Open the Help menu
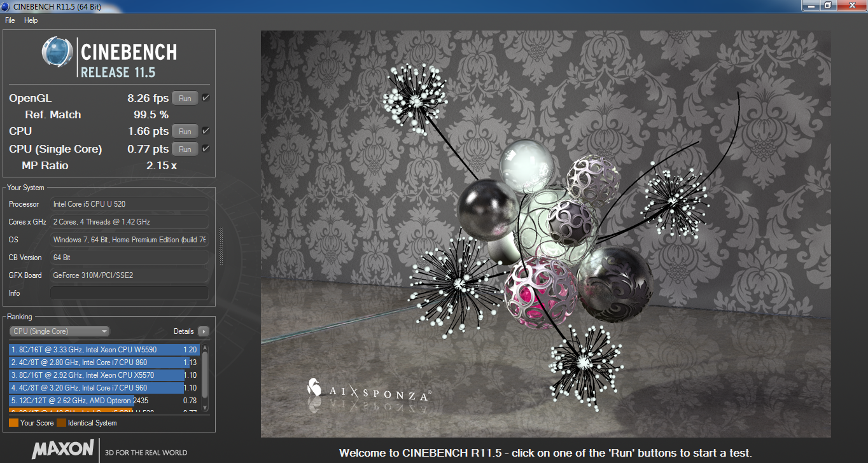The image size is (868, 463). (31, 20)
